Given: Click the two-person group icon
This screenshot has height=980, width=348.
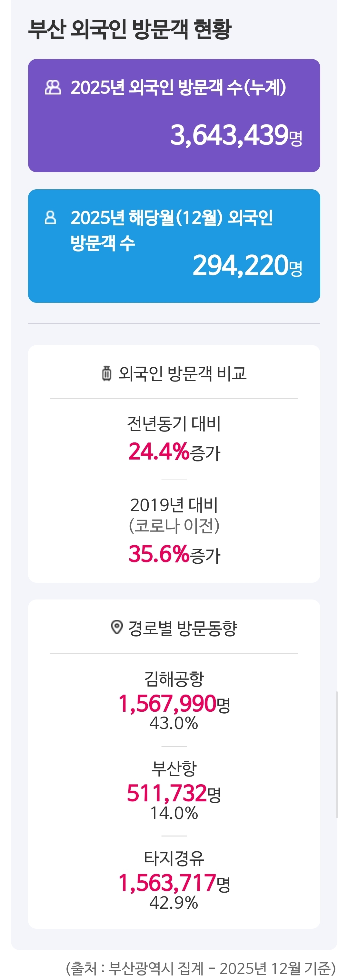Looking at the screenshot, I should pos(53,87).
